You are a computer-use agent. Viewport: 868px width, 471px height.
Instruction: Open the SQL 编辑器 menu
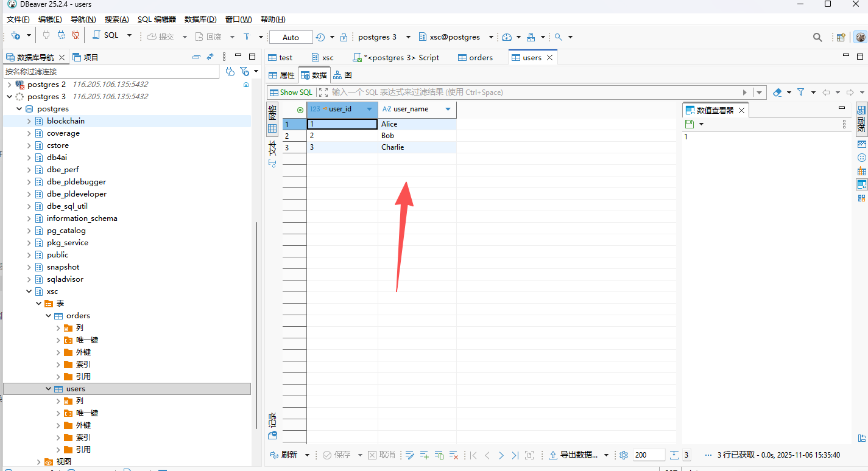coord(157,19)
